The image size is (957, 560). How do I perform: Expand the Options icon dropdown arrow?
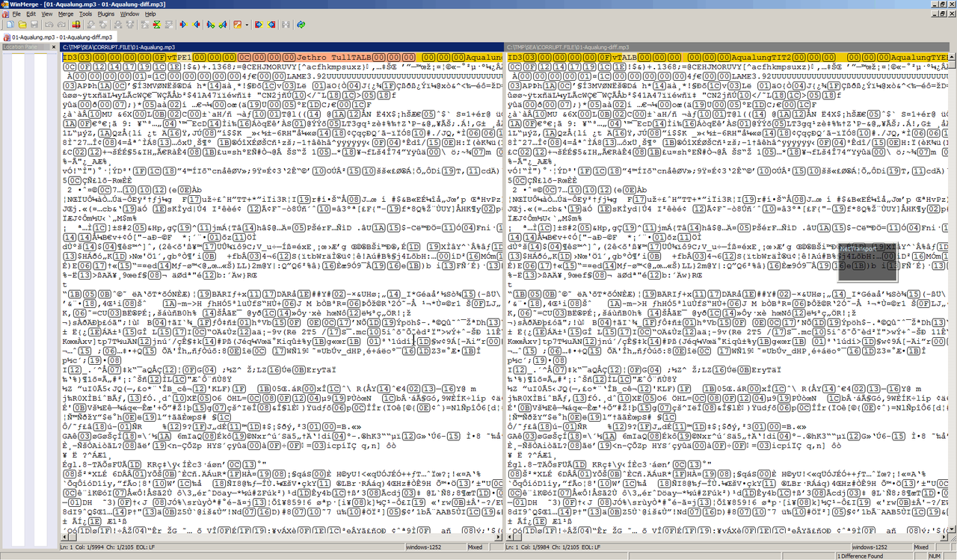tap(247, 25)
